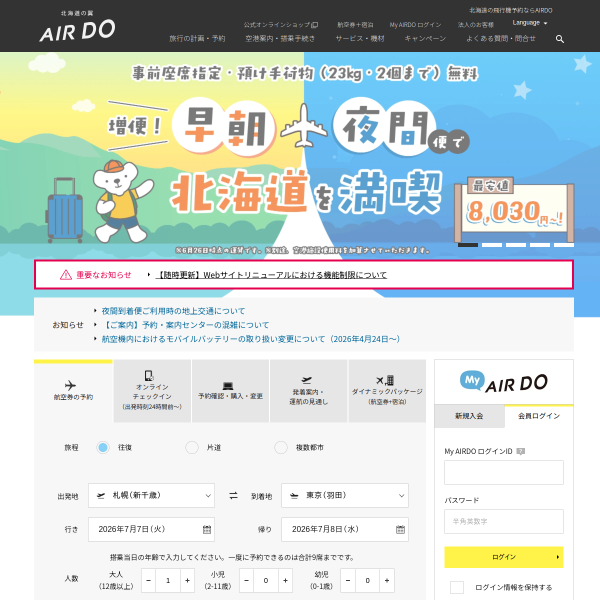Click the My AIR DO logo

504,382
